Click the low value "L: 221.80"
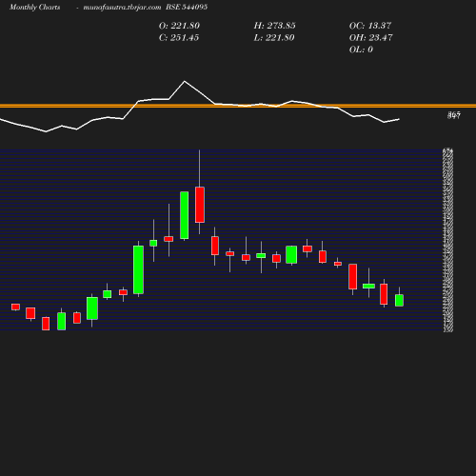This screenshot has width=476, height=476. click(274, 38)
